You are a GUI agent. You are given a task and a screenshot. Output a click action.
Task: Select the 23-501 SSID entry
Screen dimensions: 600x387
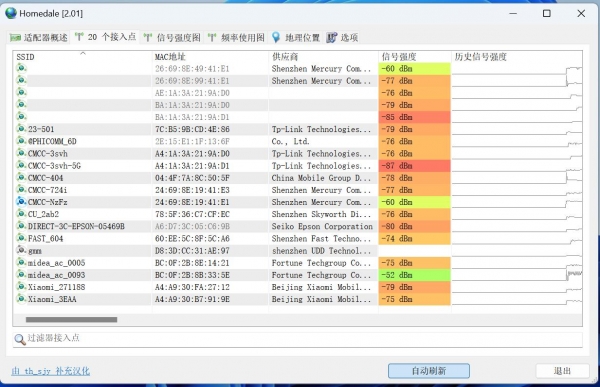[x=41, y=129]
